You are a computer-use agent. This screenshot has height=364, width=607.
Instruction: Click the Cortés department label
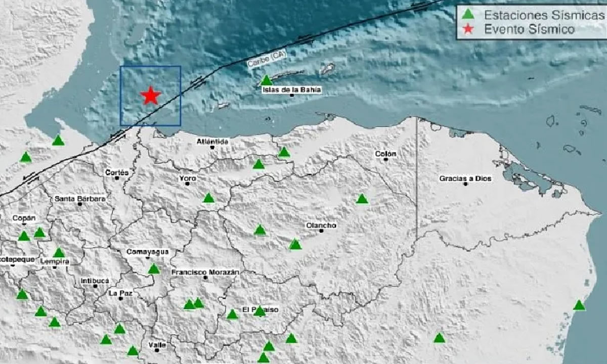[x=117, y=172]
